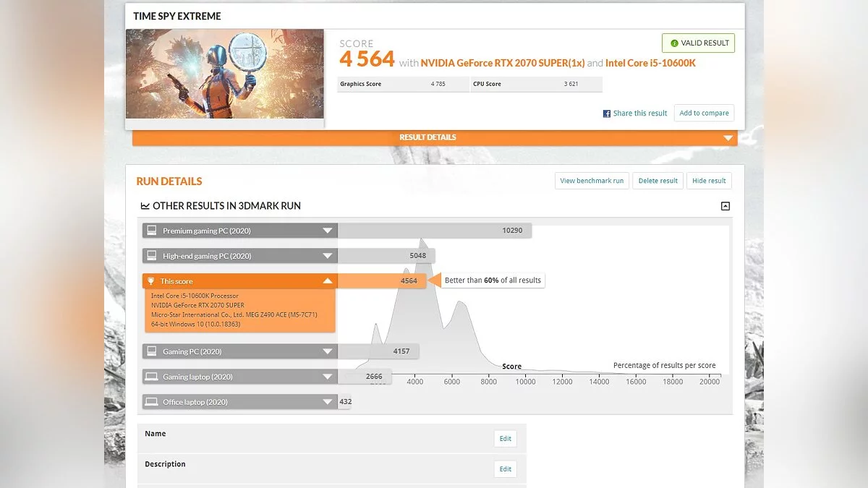Click the Better than 60% of all results tooltip
The height and width of the screenshot is (488, 868).
tap(493, 281)
